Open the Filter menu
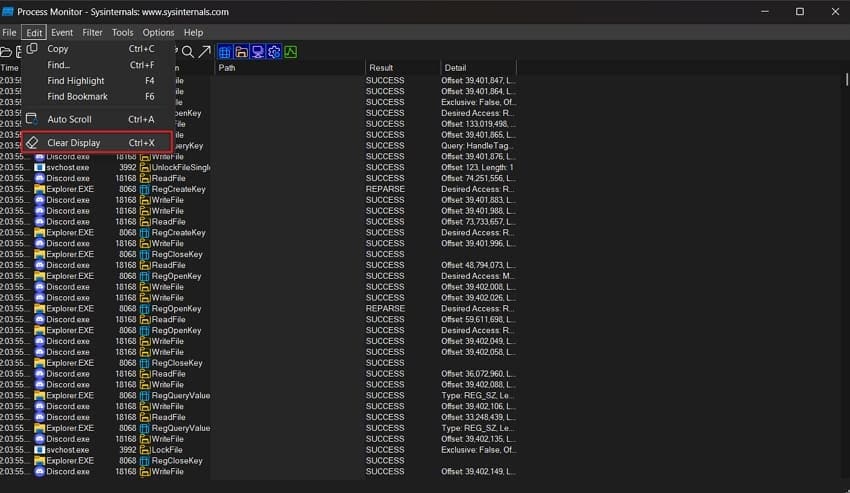Screen dimensions: 850x493 pyautogui.click(x=92, y=33)
